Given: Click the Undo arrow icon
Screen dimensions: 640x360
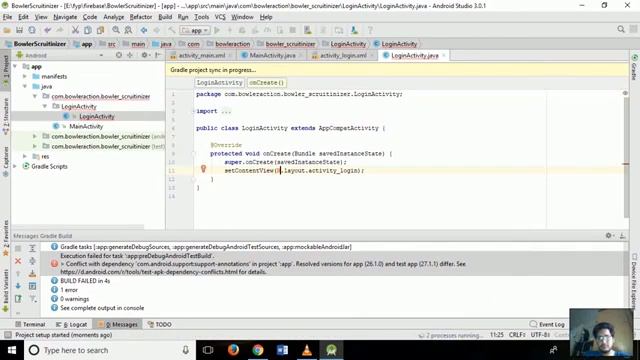Looking at the screenshot, I should click(x=48, y=30).
